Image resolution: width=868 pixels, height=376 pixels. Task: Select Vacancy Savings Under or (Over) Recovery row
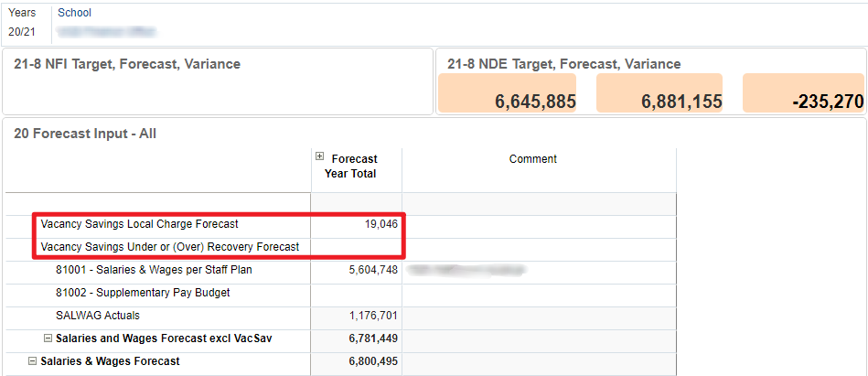tap(169, 247)
